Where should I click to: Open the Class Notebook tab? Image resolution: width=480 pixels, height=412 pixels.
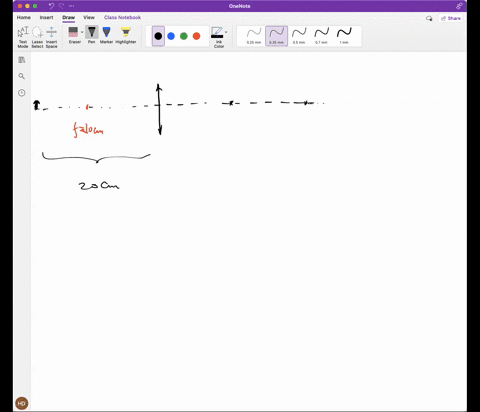pyautogui.click(x=122, y=17)
